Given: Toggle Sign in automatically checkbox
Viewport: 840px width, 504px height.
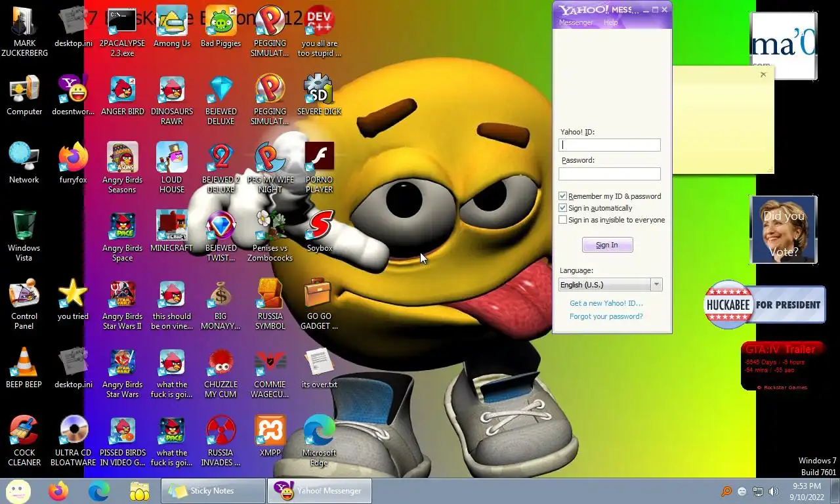Looking at the screenshot, I should 562,208.
